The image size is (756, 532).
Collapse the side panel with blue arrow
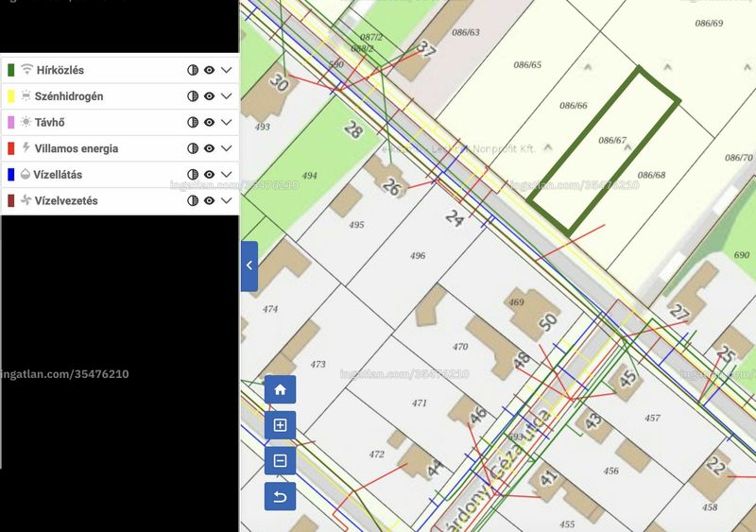[249, 266]
